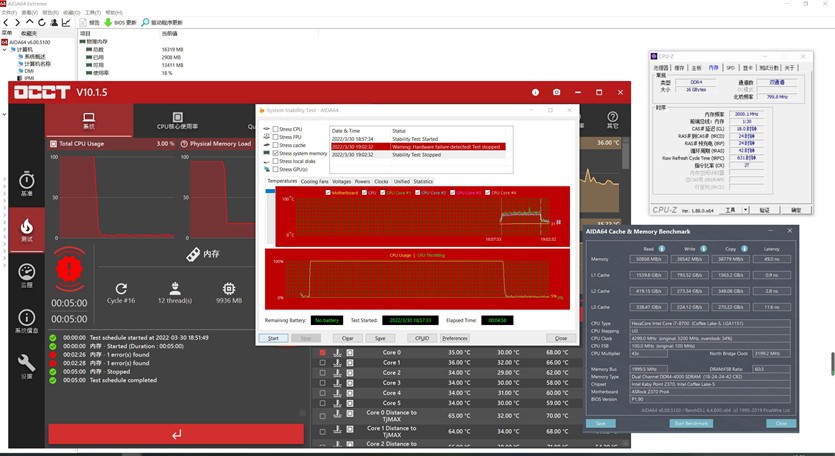Click the AIDA64 BIOS update icon
The width and height of the screenshot is (835, 456).
pyautogui.click(x=108, y=21)
